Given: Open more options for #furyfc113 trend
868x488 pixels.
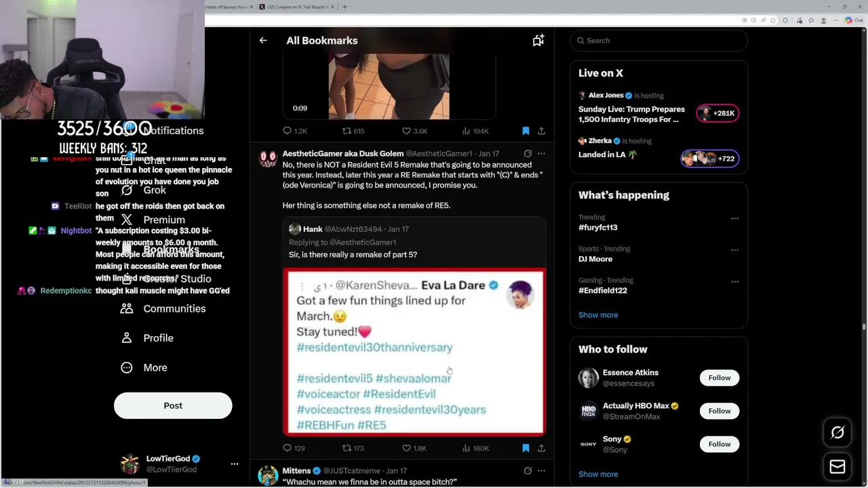Looking at the screenshot, I should click(x=734, y=219).
